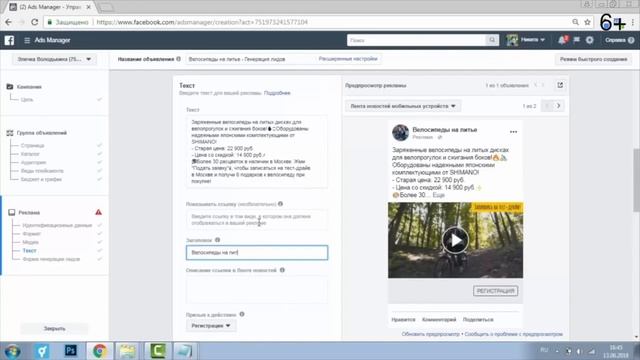Open the ad account selector dropdown
The width and height of the screenshot is (640, 360).
coord(54,59)
